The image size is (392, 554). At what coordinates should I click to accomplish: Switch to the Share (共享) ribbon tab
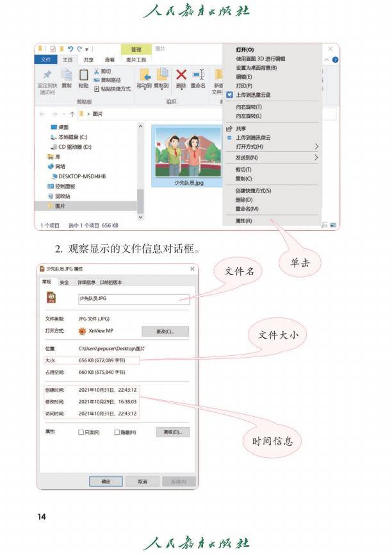coord(88,60)
